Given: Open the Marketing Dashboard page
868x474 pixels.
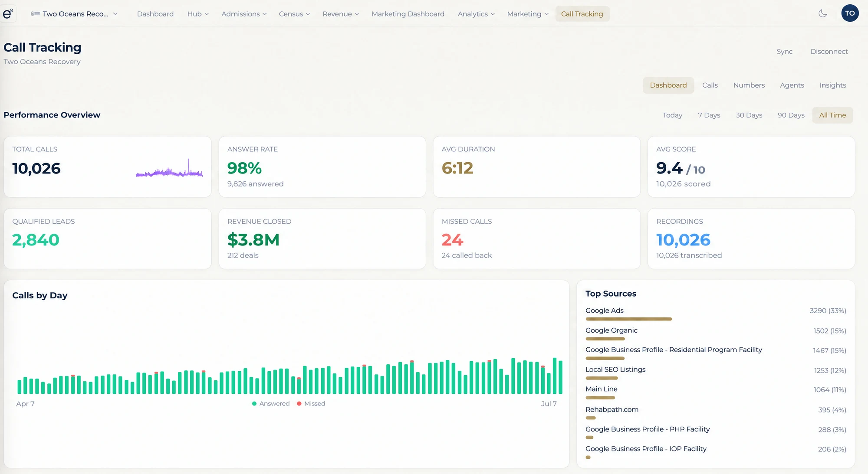Looking at the screenshot, I should point(408,14).
